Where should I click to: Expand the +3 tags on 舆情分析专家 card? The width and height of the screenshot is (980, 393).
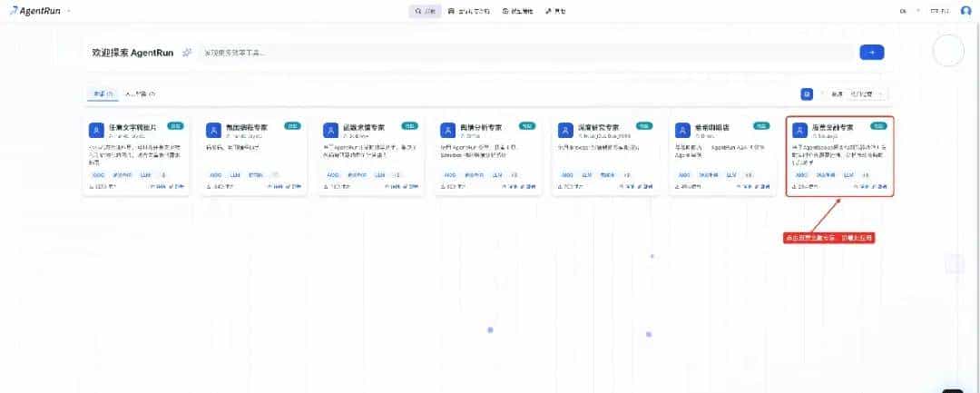(514, 175)
